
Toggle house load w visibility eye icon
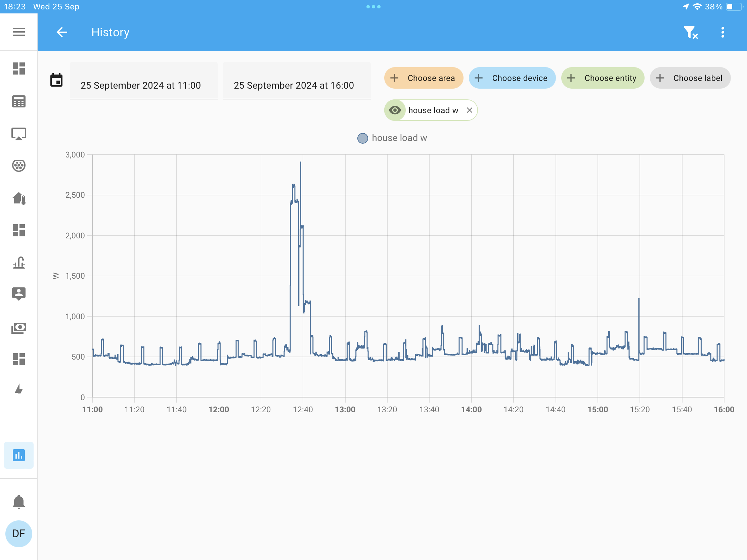(x=395, y=110)
